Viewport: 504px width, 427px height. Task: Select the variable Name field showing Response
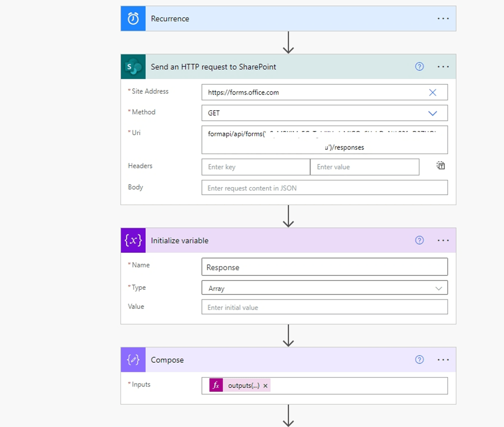click(324, 267)
